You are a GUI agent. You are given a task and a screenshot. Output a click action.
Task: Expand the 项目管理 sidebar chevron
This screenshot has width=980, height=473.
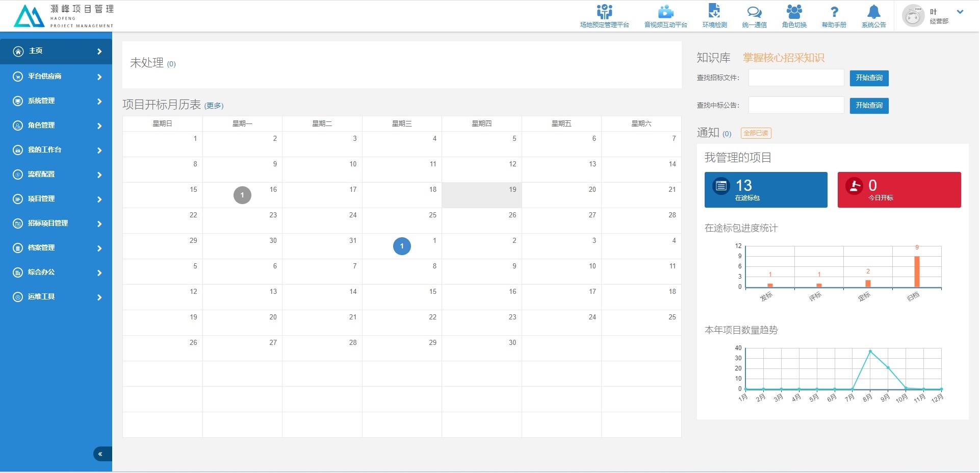[99, 200]
